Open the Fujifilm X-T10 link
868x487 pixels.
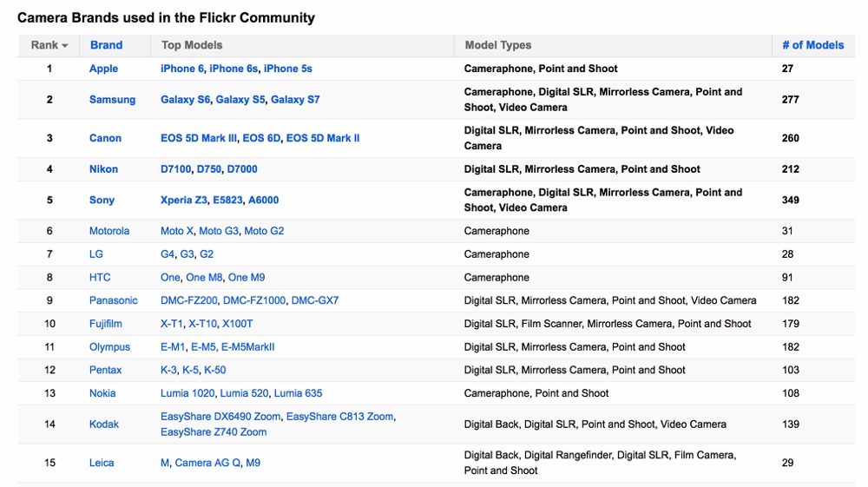click(x=202, y=325)
